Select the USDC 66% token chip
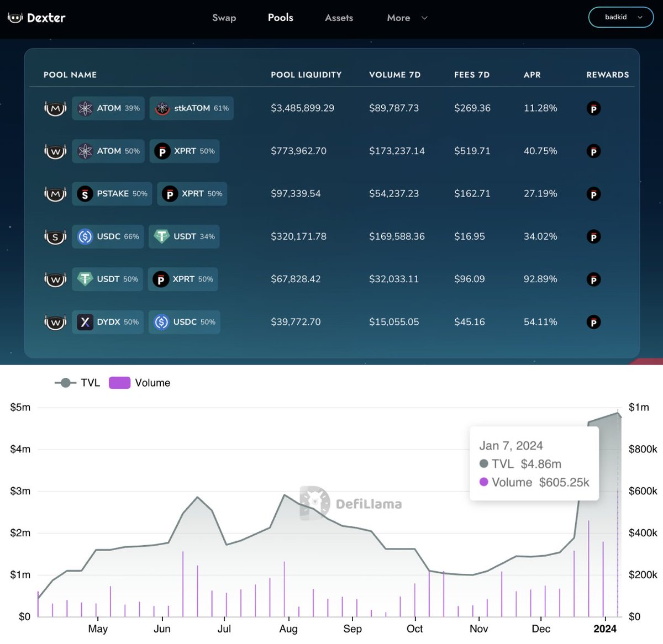This screenshot has width=663, height=644. [x=108, y=236]
